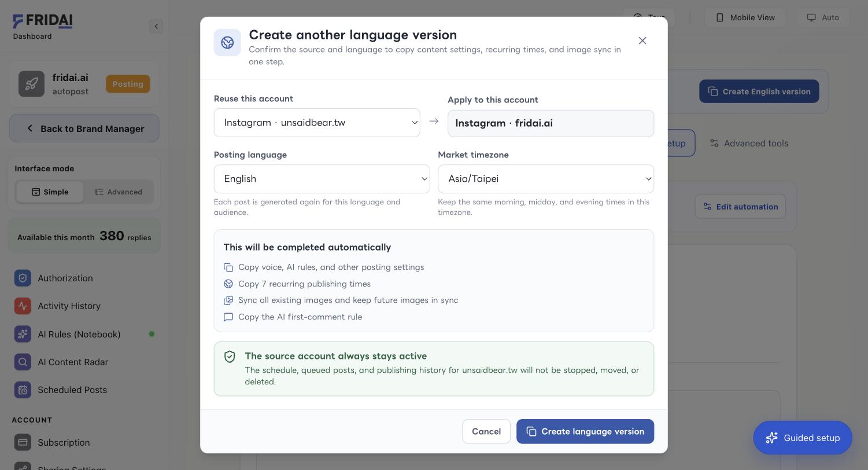The height and width of the screenshot is (470, 868).
Task: Go Back to Brand Manager
Action: coord(84,128)
